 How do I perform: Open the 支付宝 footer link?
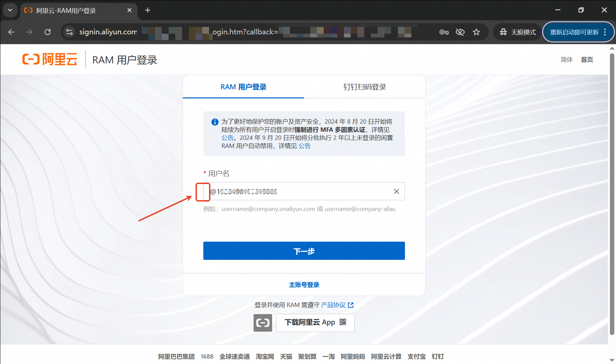pyautogui.click(x=417, y=357)
